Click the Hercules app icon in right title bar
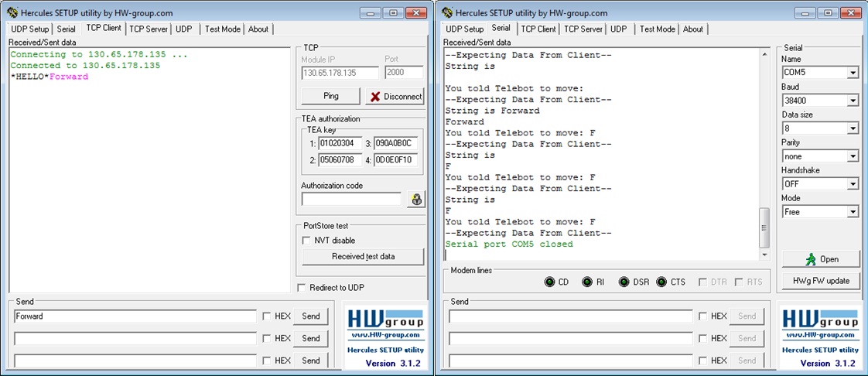Image resolution: width=868 pixels, height=376 pixels. pyautogui.click(x=446, y=12)
